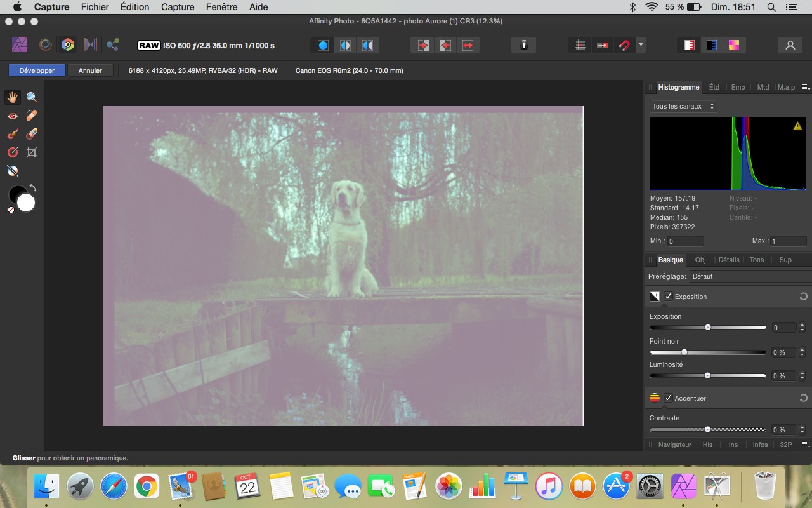Reset the Accentuer section
This screenshot has height=508, width=812.
coord(803,398)
